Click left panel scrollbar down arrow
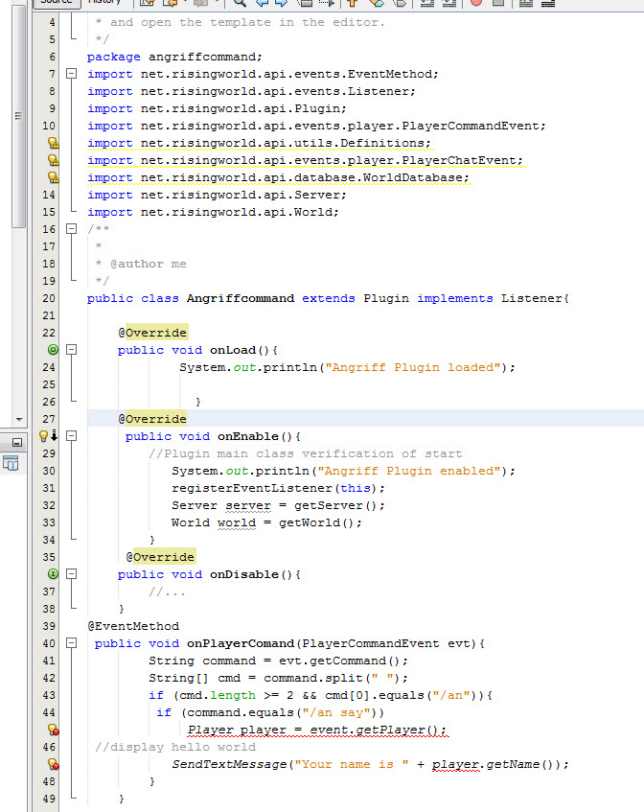The image size is (644, 812). (x=19, y=420)
